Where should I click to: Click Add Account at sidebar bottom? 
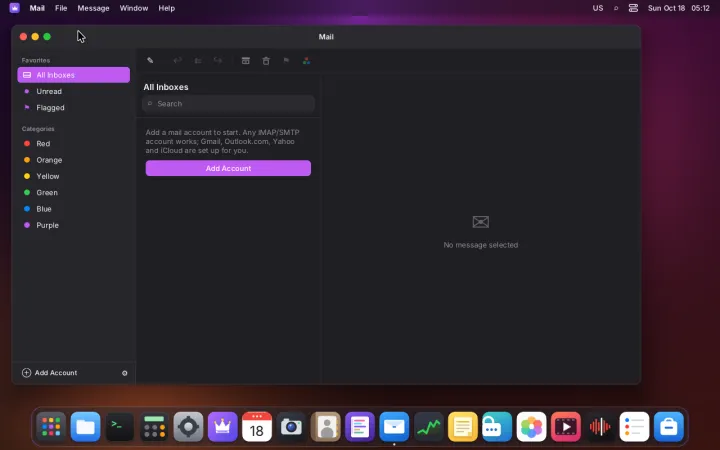[x=50, y=373]
